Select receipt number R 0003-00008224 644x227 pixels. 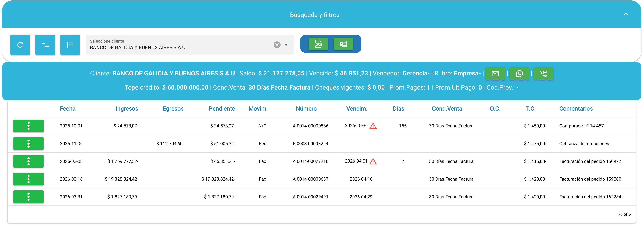310,144
